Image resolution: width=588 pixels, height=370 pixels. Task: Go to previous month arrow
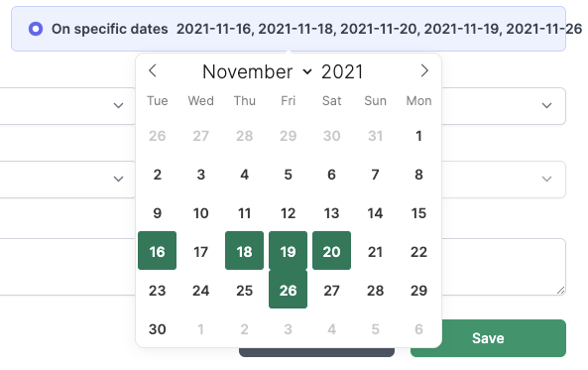point(153,70)
